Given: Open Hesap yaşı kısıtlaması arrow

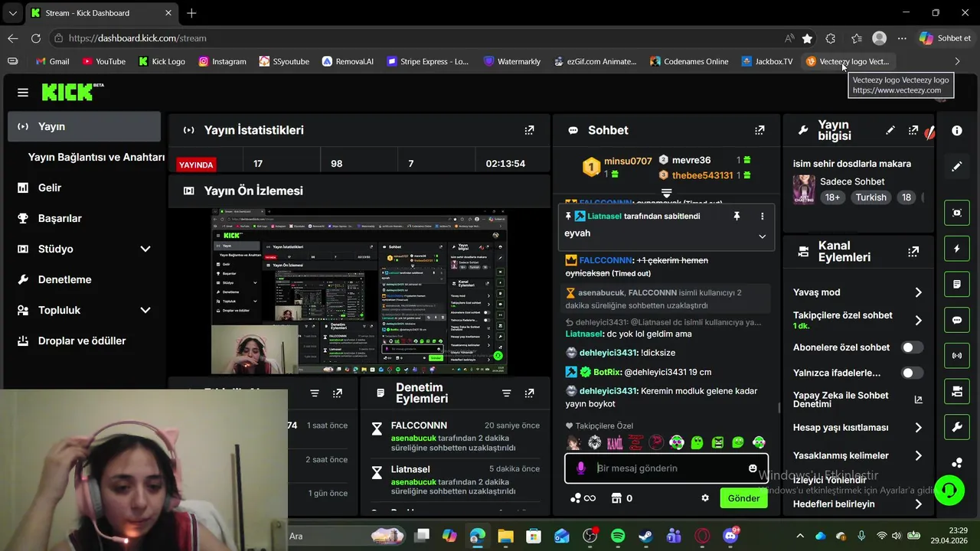Looking at the screenshot, I should (x=918, y=428).
